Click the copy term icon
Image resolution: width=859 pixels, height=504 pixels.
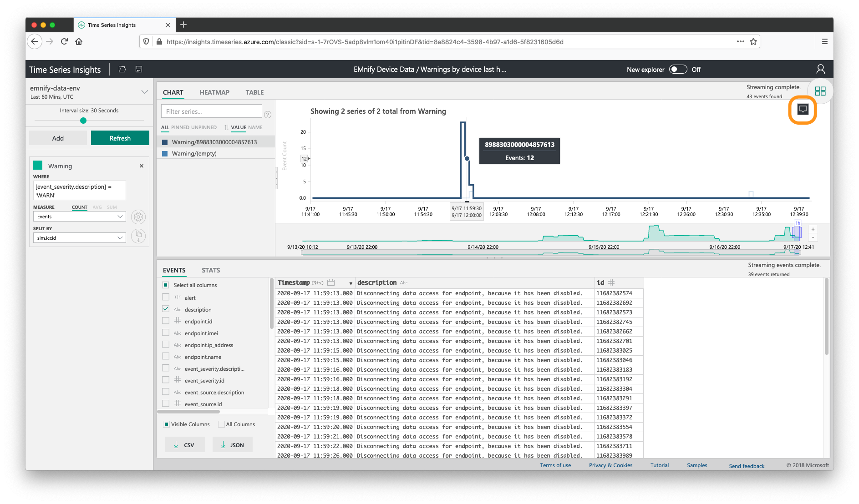click(x=138, y=235)
